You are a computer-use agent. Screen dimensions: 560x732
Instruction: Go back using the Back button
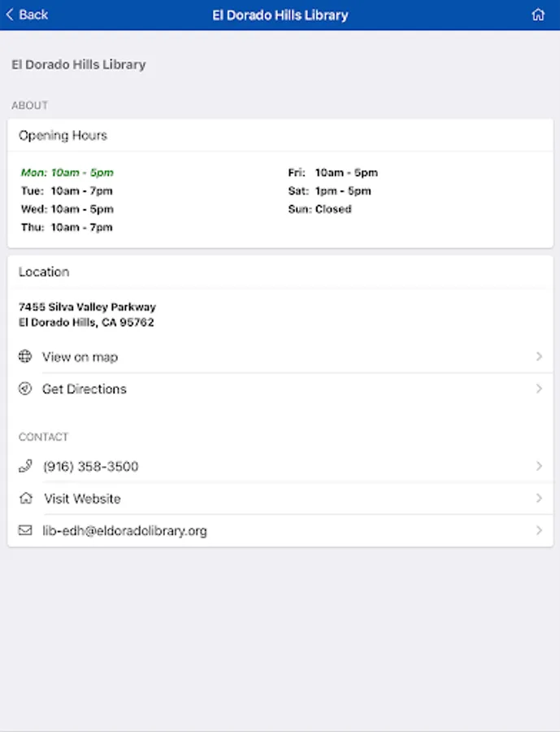point(28,15)
